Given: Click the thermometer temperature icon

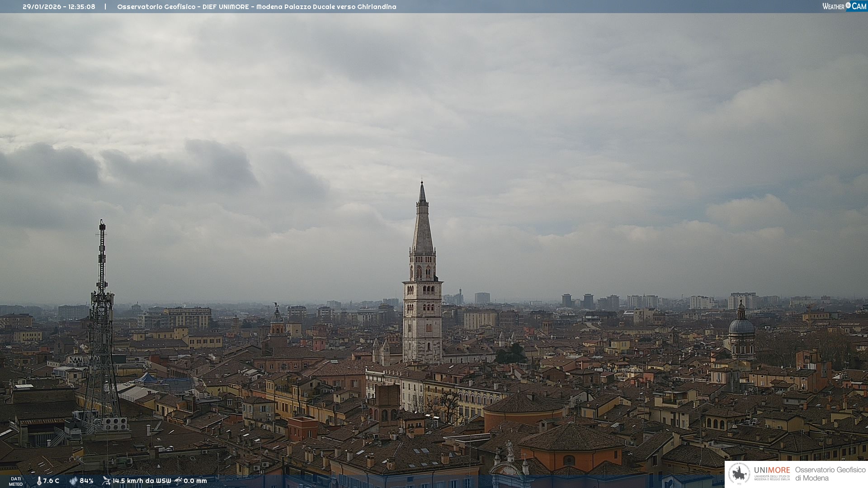Looking at the screenshot, I should [x=39, y=481].
